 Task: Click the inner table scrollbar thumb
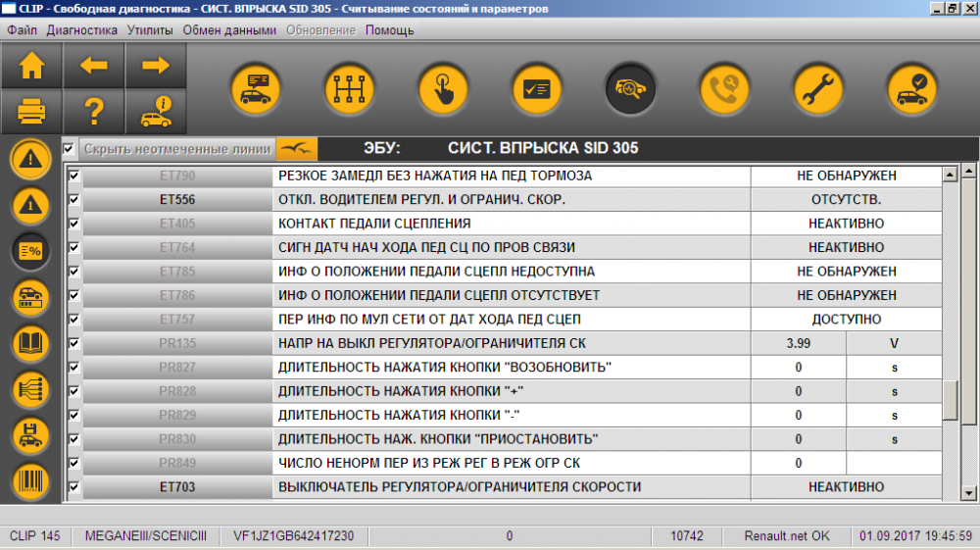(950, 401)
